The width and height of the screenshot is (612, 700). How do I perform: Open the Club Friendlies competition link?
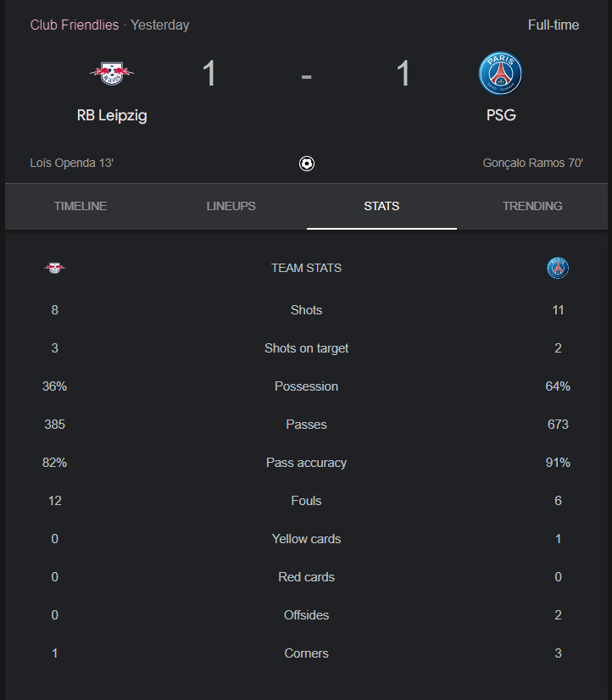(75, 25)
